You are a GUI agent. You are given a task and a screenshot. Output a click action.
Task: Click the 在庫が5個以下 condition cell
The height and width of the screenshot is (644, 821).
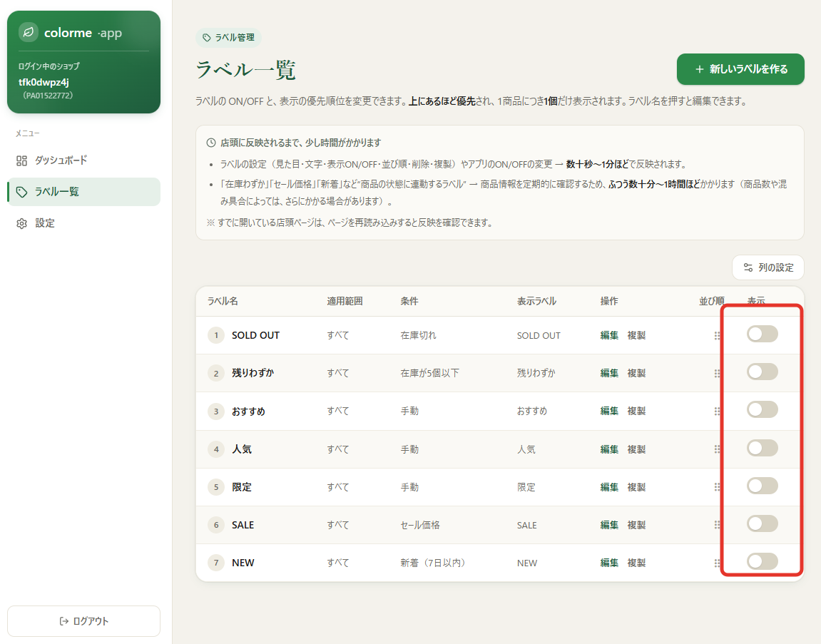pos(430,373)
